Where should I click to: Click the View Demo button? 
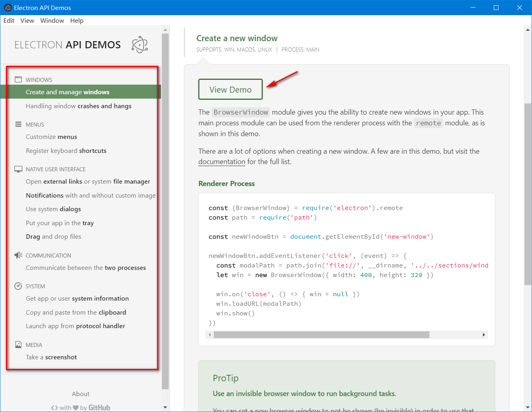(231, 89)
